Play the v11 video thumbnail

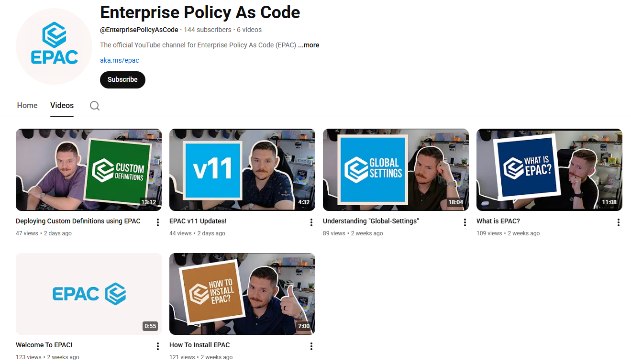pyautogui.click(x=242, y=170)
